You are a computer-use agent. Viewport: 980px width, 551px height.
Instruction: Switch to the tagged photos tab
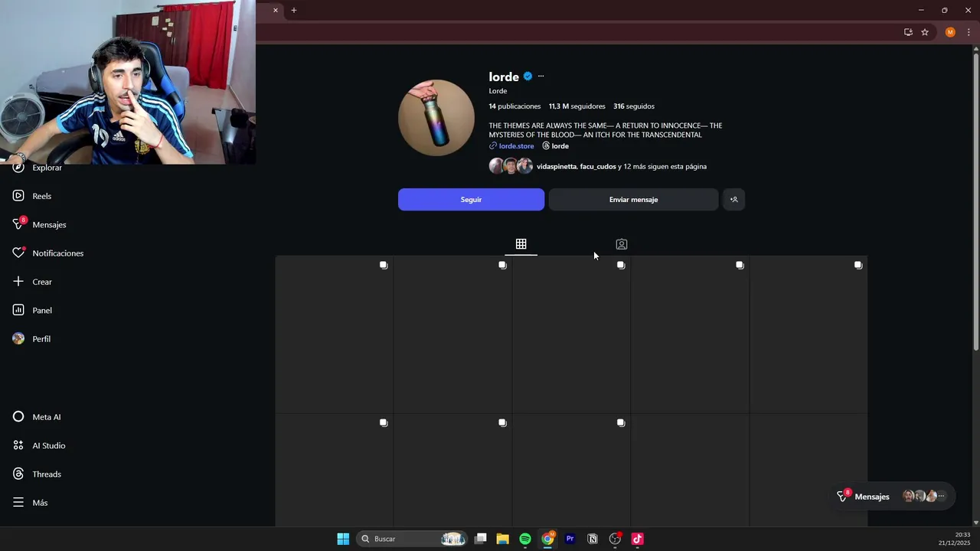(x=621, y=244)
